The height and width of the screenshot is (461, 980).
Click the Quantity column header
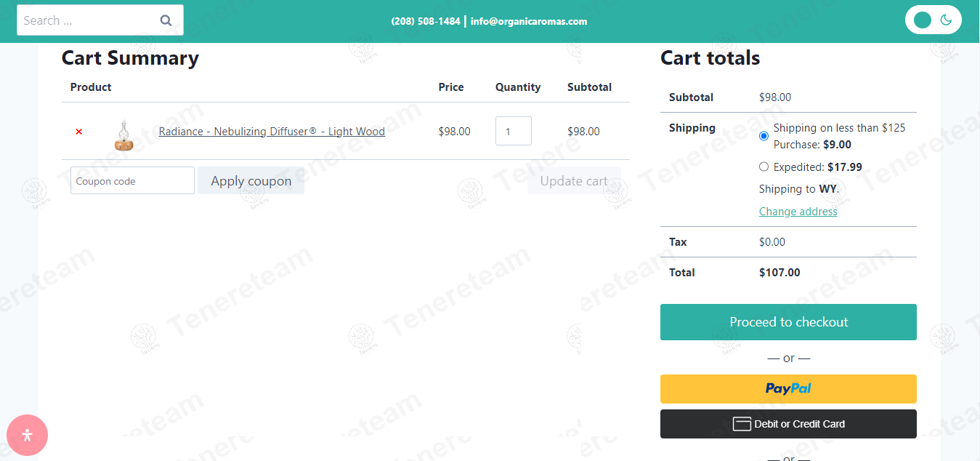pos(518,87)
